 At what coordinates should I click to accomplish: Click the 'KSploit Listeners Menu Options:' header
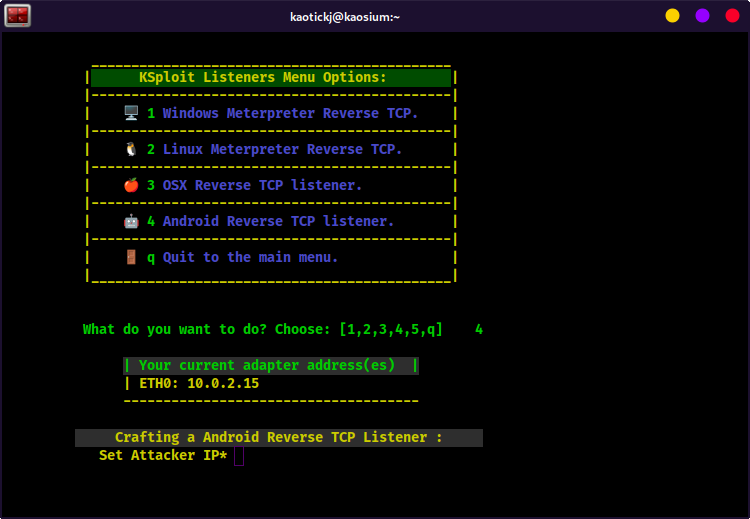click(x=271, y=77)
